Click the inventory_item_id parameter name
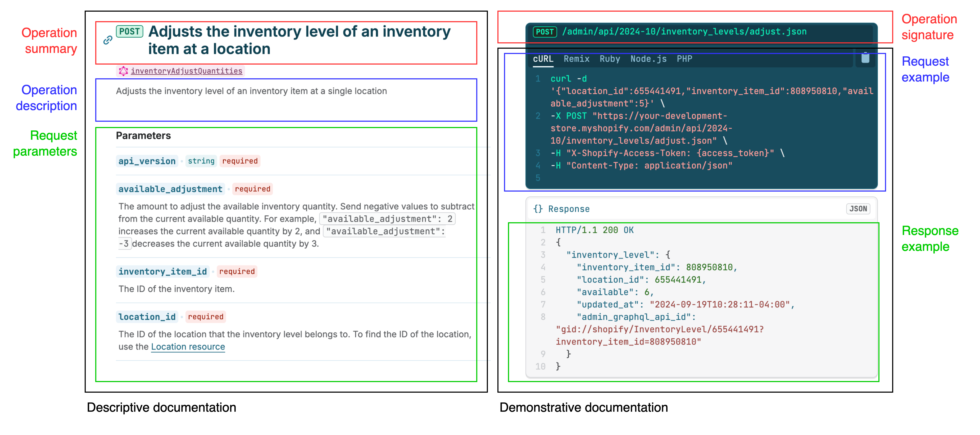 [162, 271]
